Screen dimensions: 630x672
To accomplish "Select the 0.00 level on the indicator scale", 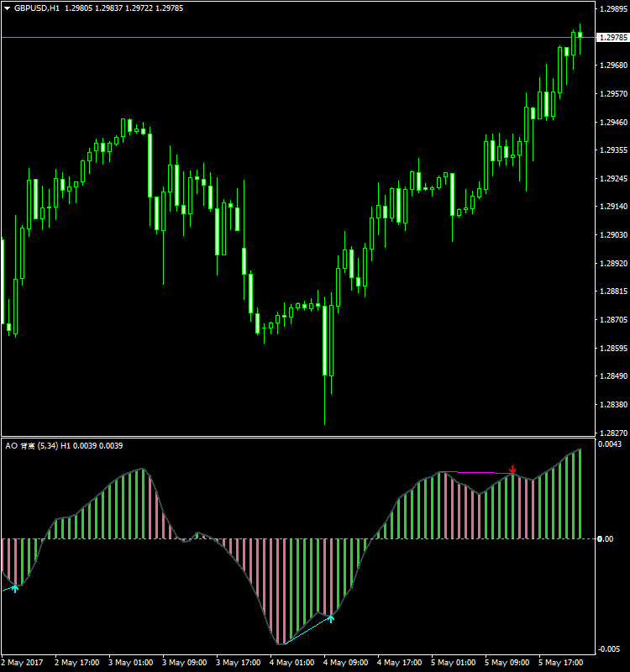I will [605, 538].
